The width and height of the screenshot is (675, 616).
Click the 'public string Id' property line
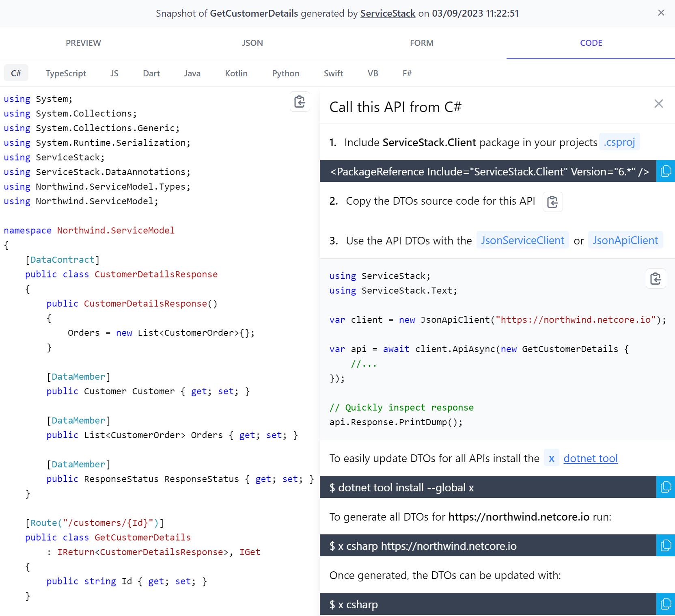tap(127, 581)
